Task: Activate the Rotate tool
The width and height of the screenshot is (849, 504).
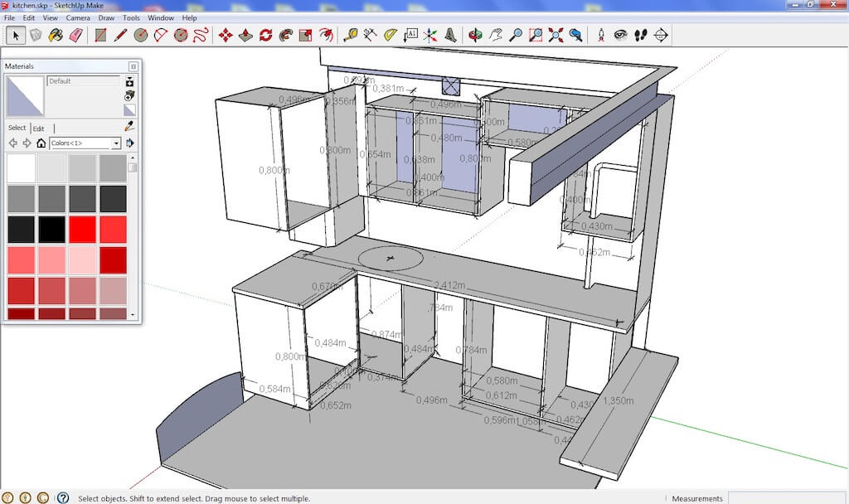Action: tap(265, 35)
